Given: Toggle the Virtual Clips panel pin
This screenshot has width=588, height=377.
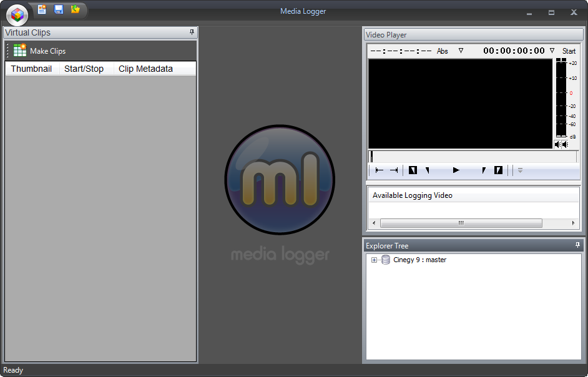Looking at the screenshot, I should pyautogui.click(x=192, y=32).
